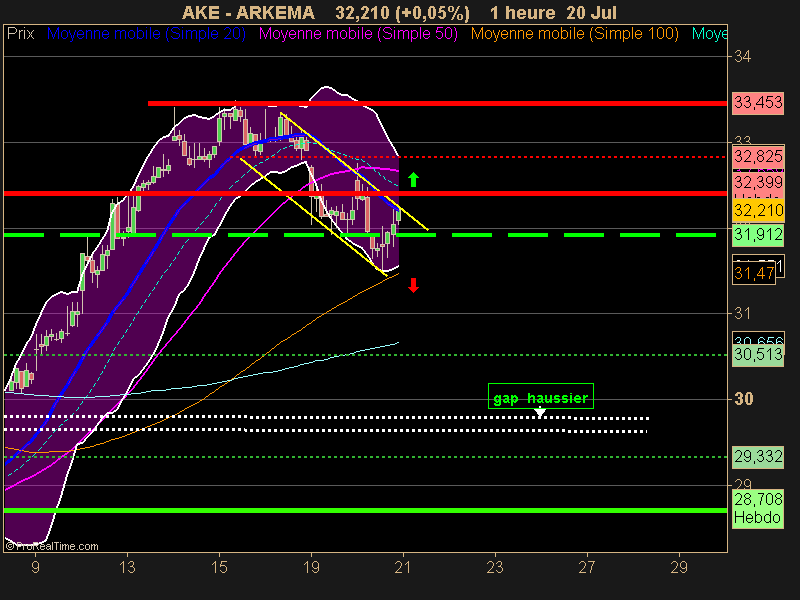
Task: Click the 31 price axis value
Action: 742,313
